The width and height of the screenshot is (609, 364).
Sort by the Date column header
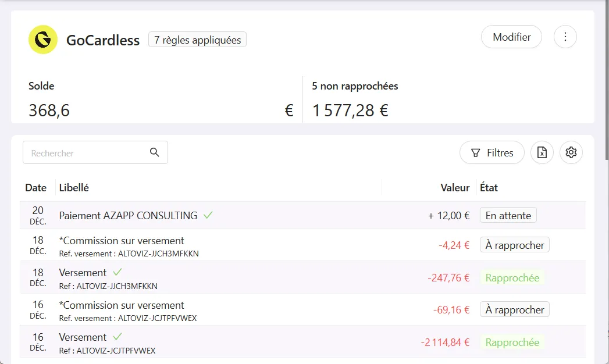point(35,188)
